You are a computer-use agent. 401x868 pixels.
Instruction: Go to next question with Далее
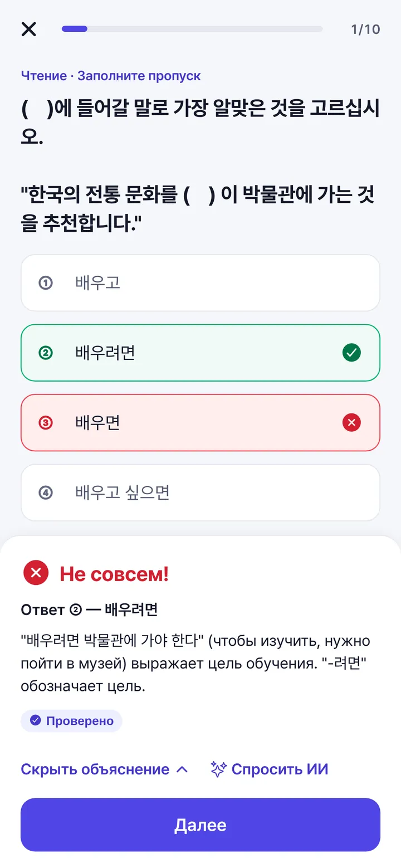(x=200, y=825)
